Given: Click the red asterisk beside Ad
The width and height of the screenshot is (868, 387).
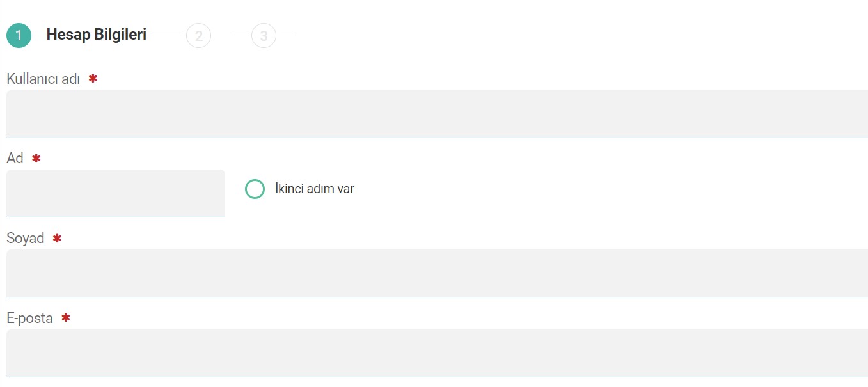Looking at the screenshot, I should coord(36,159).
